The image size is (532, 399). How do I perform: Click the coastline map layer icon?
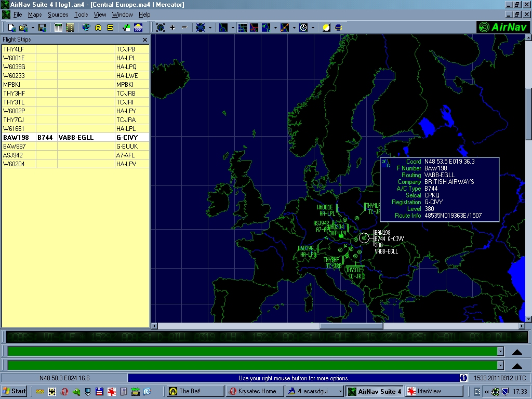(x=223, y=28)
